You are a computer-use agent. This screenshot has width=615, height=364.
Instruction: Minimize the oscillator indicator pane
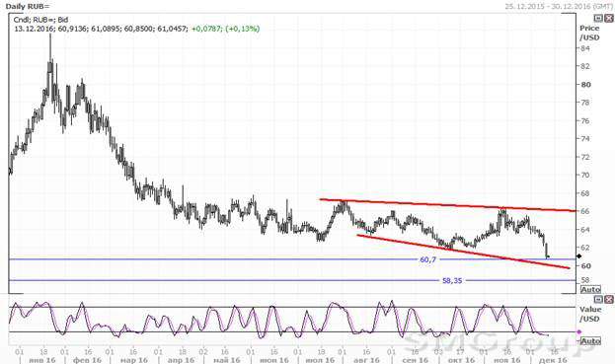(598, 300)
